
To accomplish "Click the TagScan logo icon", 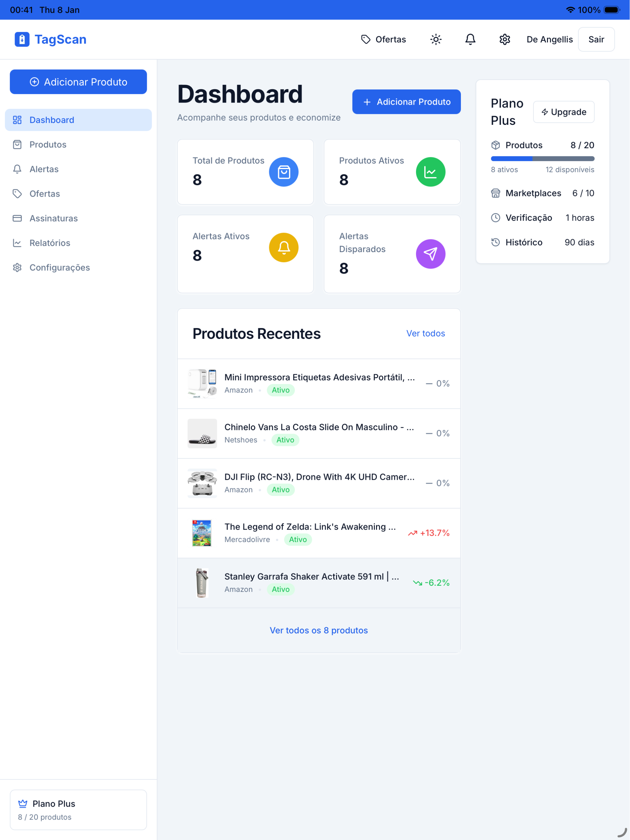I will [x=22, y=39].
